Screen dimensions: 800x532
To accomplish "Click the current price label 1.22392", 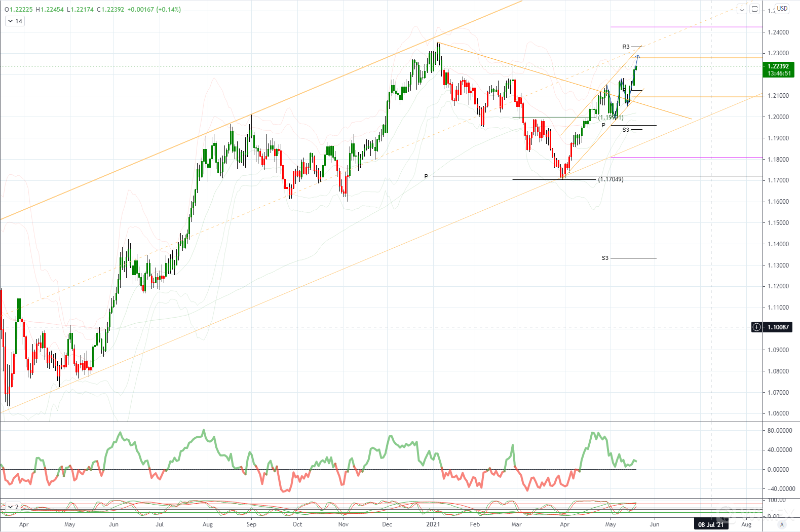I will 778,66.
